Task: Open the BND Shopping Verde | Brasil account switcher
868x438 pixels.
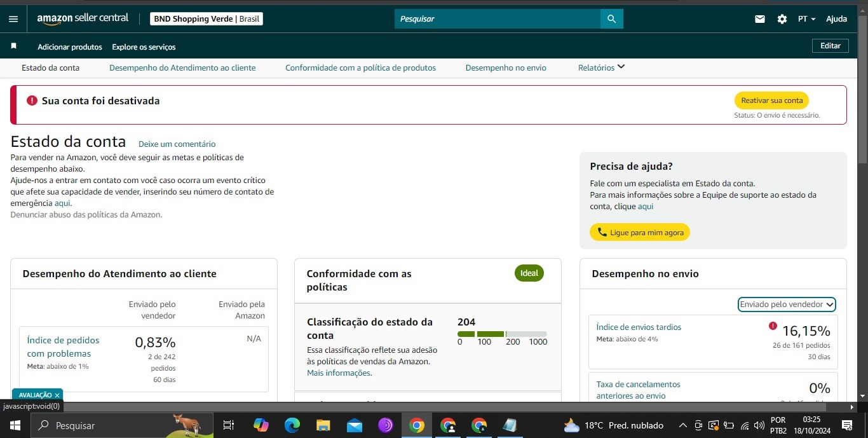Action: click(207, 19)
